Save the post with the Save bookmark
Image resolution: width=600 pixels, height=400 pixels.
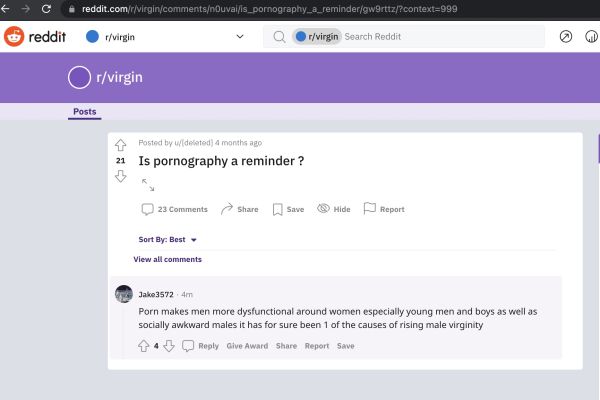point(288,209)
